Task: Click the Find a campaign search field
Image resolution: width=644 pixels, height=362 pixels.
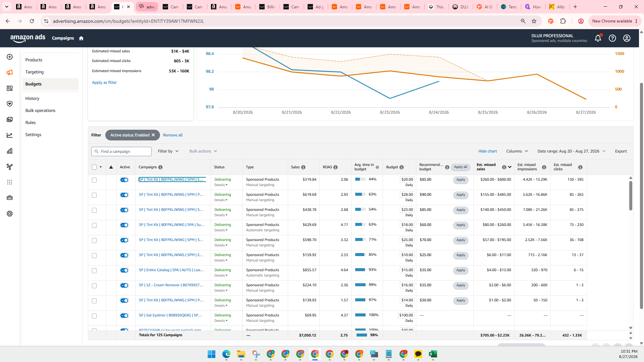Action: pyautogui.click(x=121, y=152)
